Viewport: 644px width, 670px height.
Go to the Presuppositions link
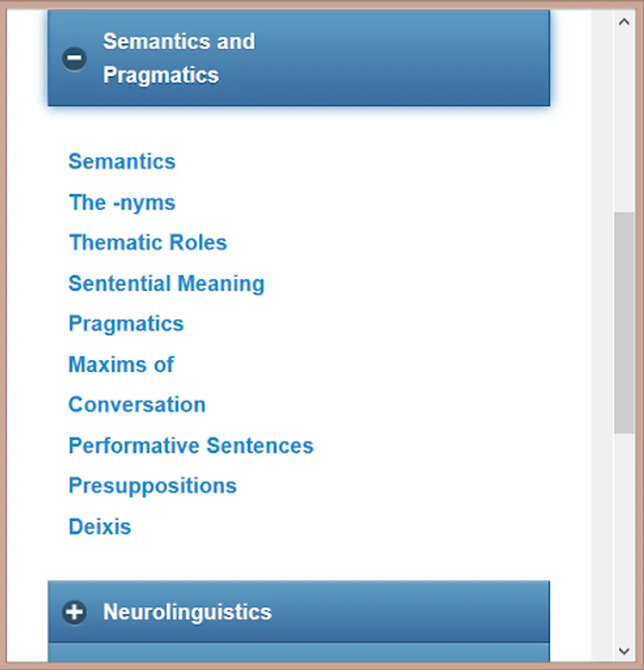(x=153, y=486)
